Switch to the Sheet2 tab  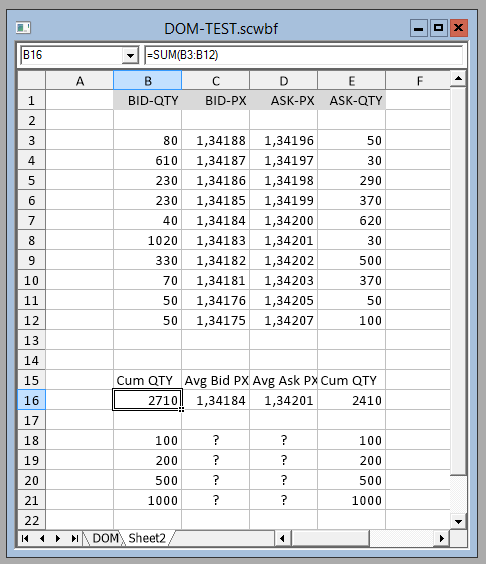[147, 538]
